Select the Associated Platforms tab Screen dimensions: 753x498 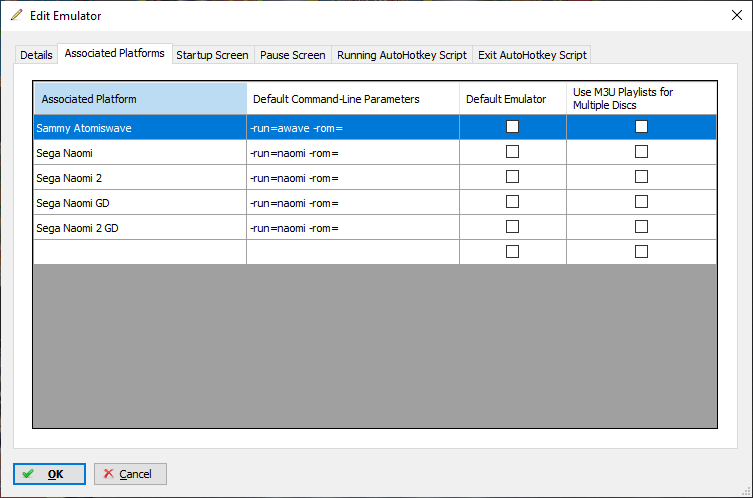pos(114,53)
